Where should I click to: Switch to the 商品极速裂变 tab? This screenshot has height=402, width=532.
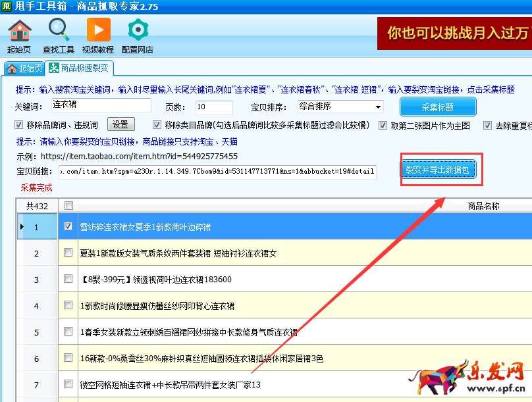tap(85, 68)
